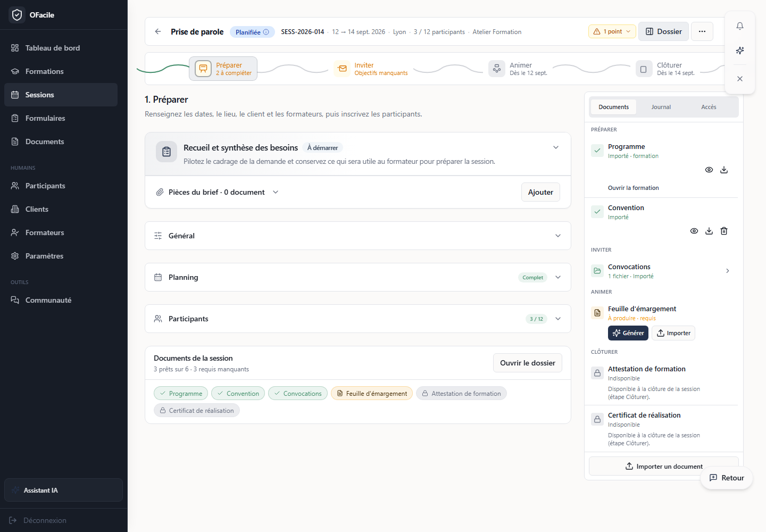Switch to the Journal tab
The image size is (766, 532).
pyautogui.click(x=661, y=107)
